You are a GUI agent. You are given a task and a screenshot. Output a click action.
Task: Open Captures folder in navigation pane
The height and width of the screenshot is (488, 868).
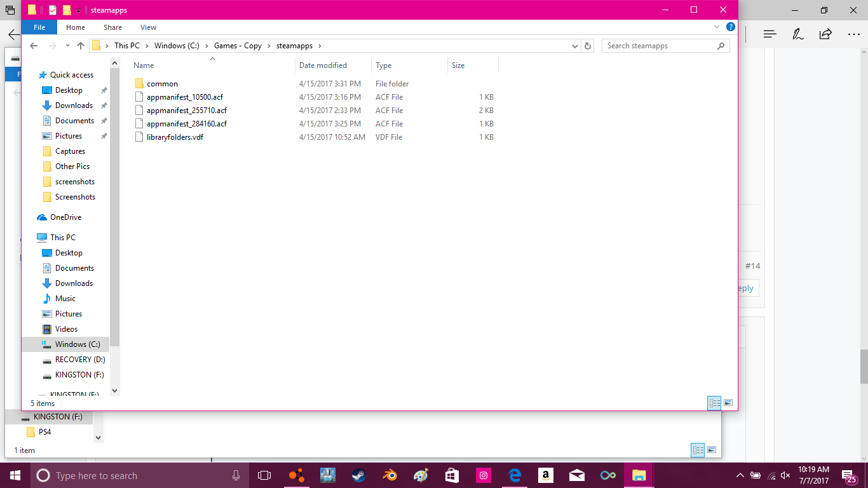70,151
